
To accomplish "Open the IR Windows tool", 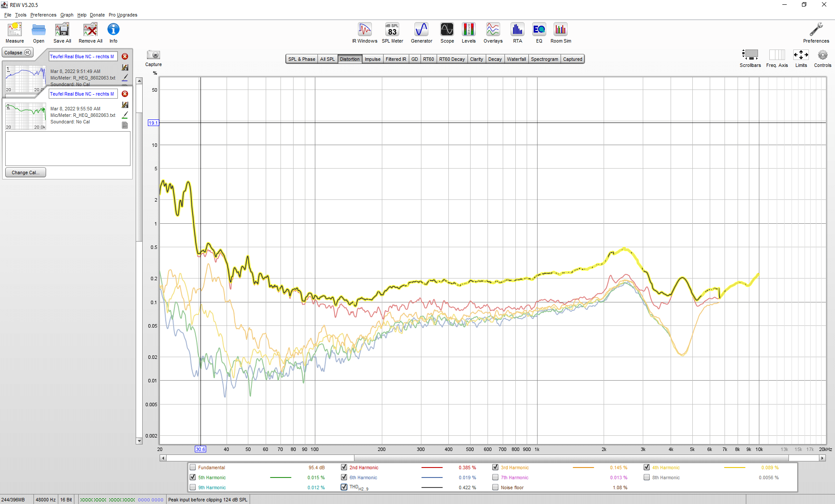I will click(x=364, y=33).
